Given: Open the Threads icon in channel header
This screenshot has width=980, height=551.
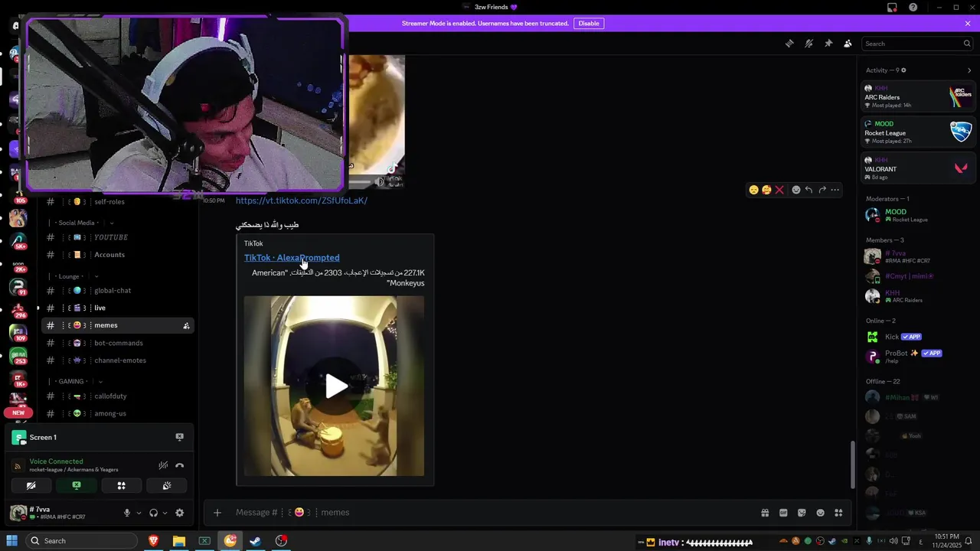Looking at the screenshot, I should coord(789,44).
